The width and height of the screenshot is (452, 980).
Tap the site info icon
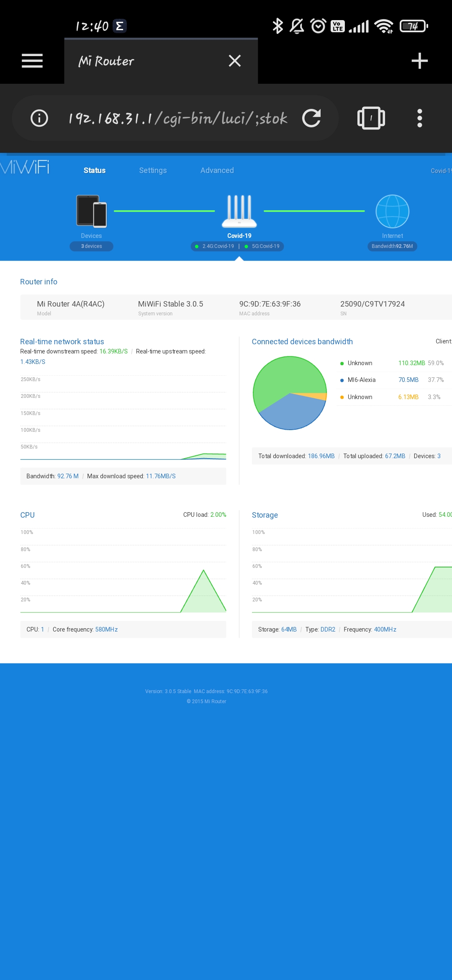[39, 118]
